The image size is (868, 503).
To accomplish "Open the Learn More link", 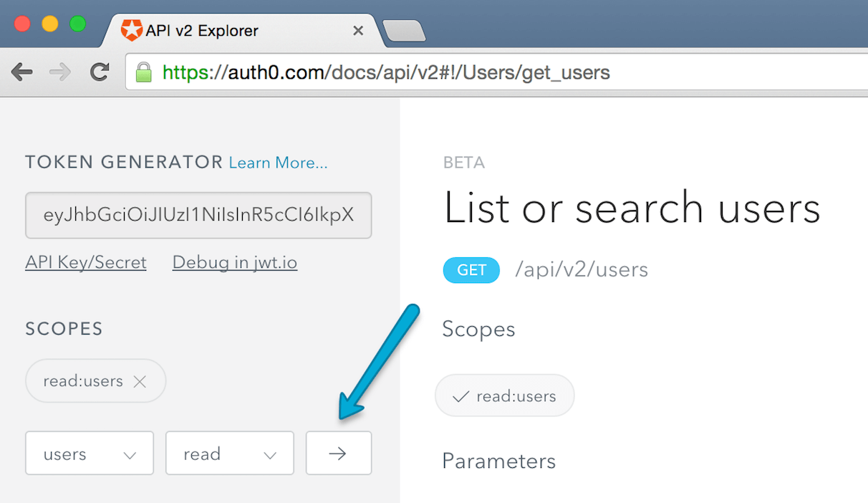I will (279, 163).
